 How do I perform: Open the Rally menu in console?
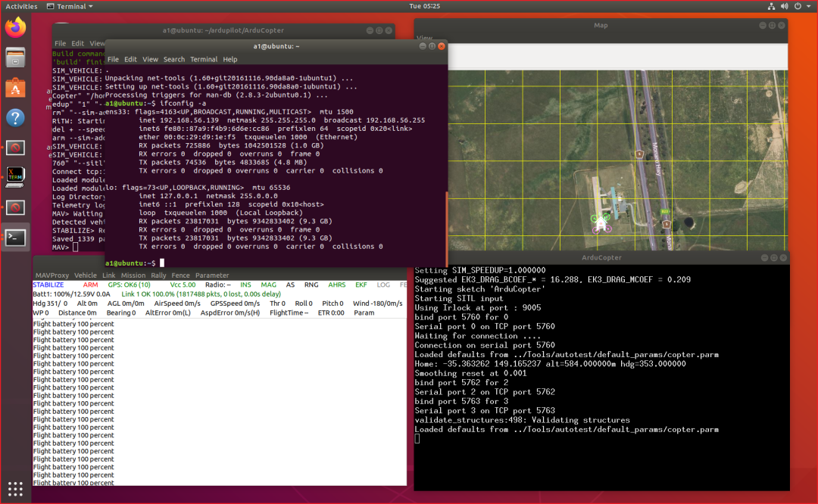158,275
